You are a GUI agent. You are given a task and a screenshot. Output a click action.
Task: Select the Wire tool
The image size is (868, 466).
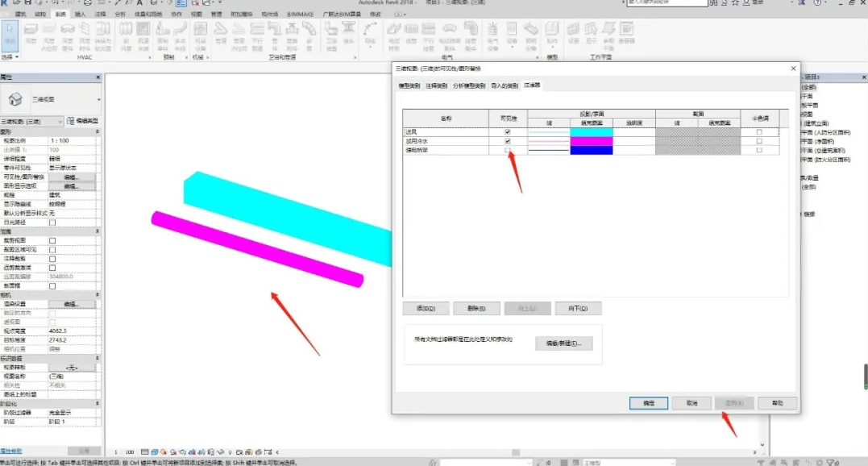tap(371, 35)
